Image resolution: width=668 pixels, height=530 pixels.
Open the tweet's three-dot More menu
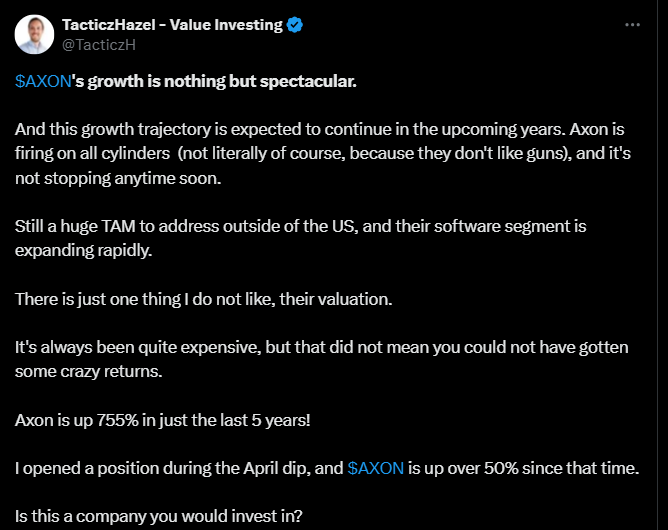(632, 25)
